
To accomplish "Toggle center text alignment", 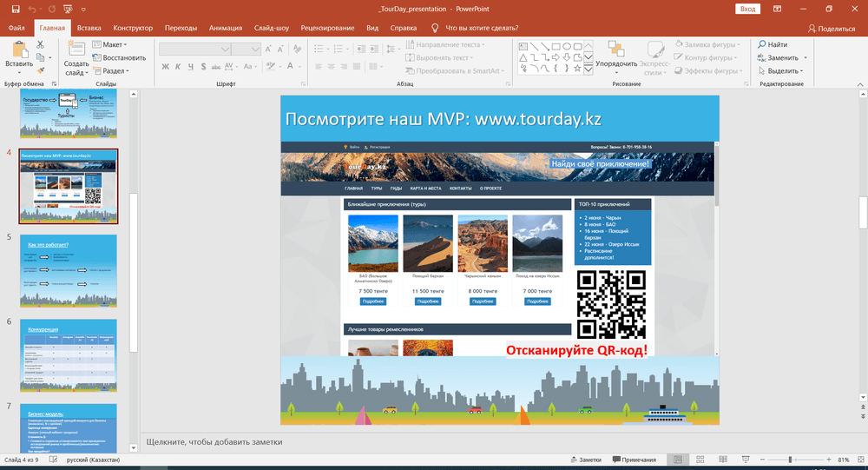I will [x=331, y=67].
